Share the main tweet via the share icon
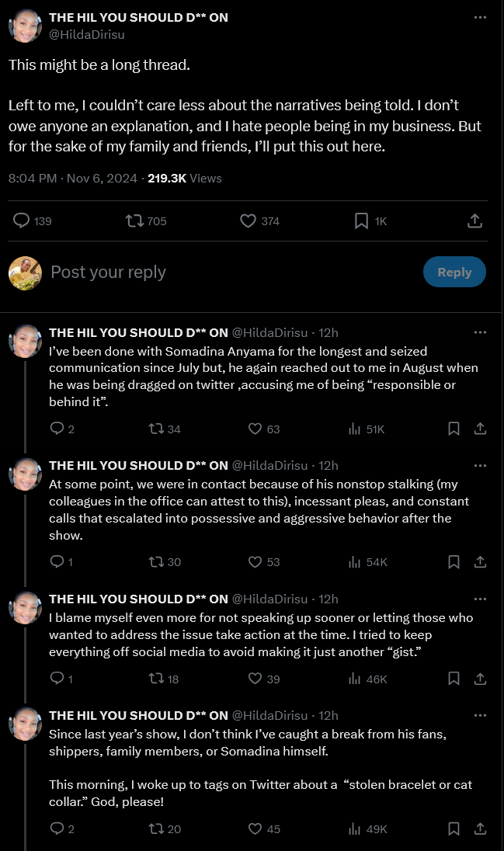 pos(474,221)
